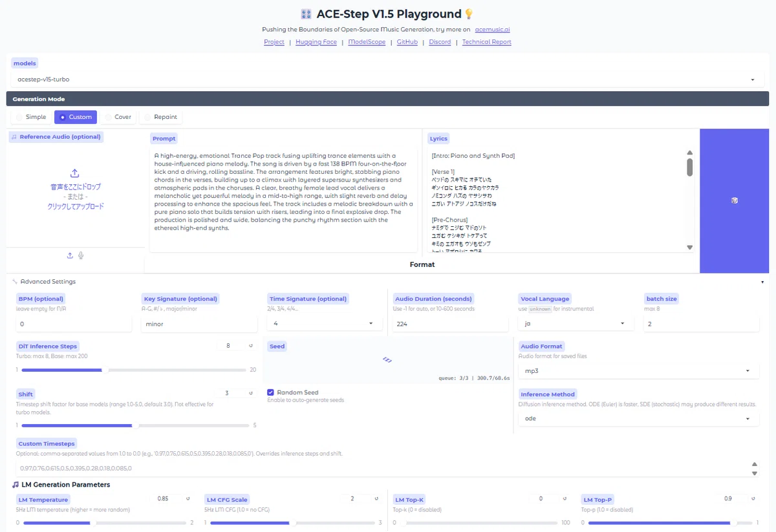Toggle the Random Seed checkbox
Image resolution: width=776 pixels, height=532 pixels.
271,392
